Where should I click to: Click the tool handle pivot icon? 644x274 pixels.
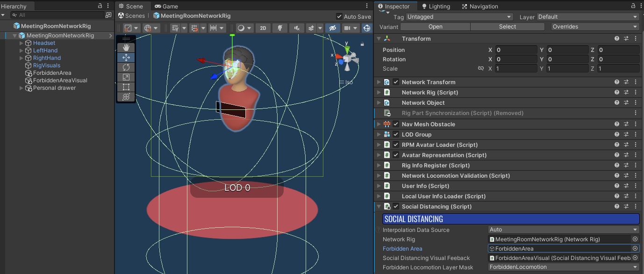(x=128, y=28)
